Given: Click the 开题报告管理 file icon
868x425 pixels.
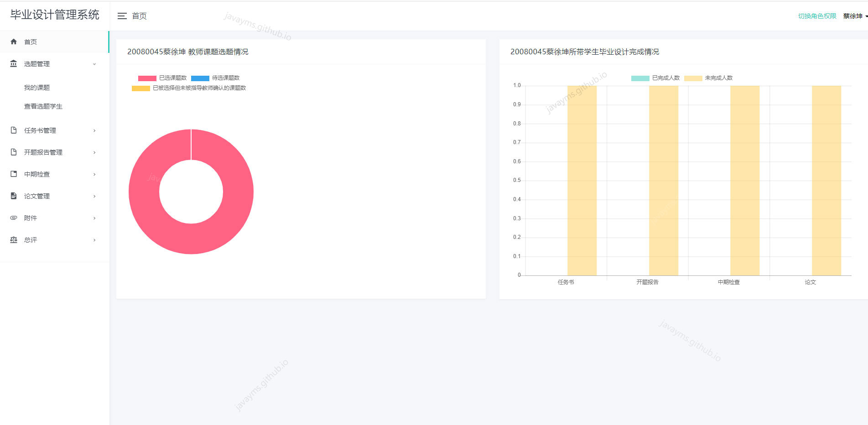Looking at the screenshot, I should (x=14, y=152).
